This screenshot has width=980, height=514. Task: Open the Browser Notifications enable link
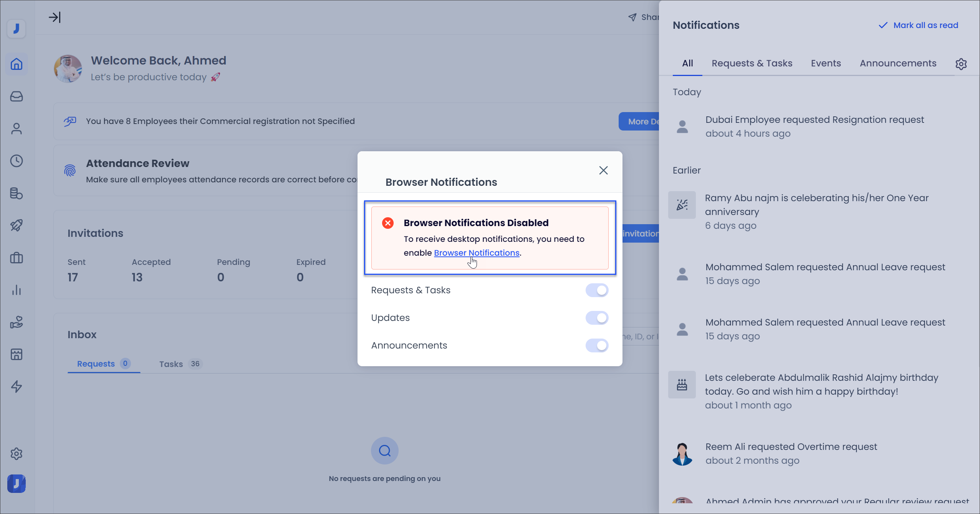point(476,253)
